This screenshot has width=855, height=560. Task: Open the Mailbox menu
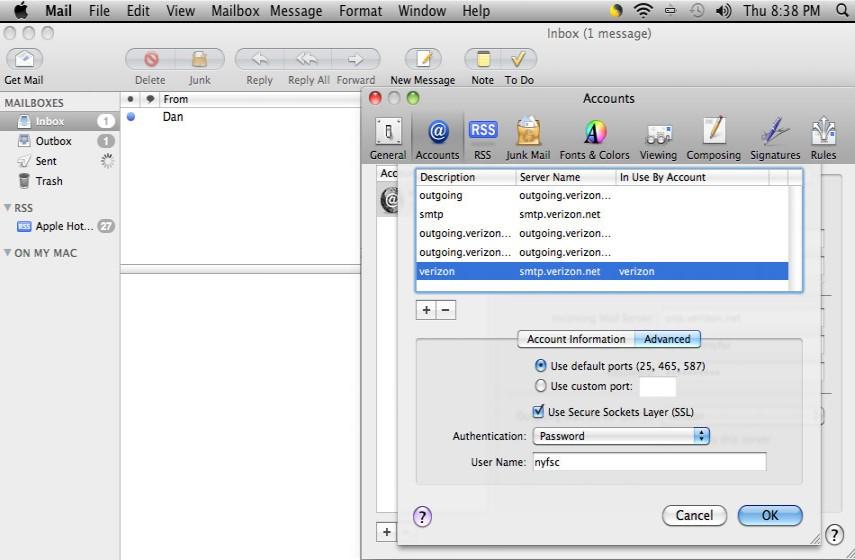click(235, 10)
